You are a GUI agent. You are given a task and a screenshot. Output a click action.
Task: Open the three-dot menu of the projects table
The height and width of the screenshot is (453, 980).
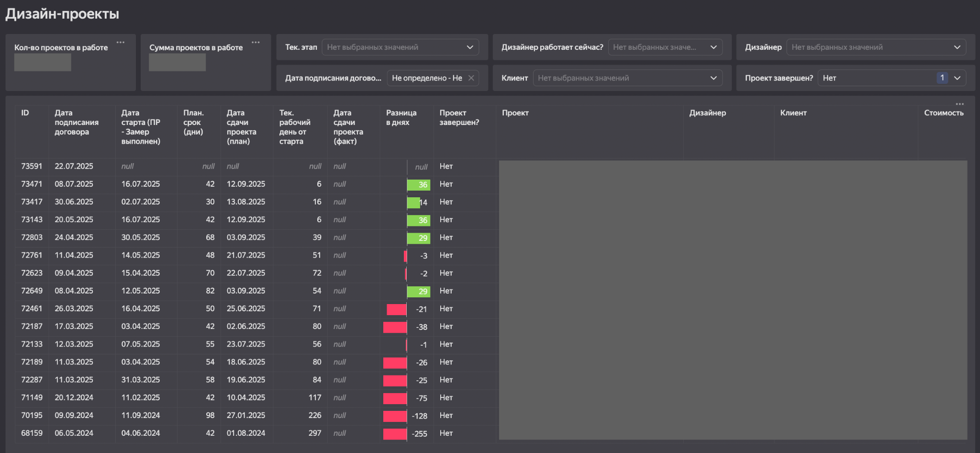coord(960,104)
